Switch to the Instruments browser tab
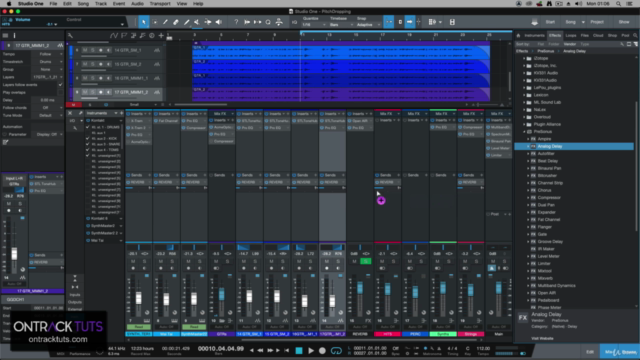The height and width of the screenshot is (360, 640). click(534, 36)
